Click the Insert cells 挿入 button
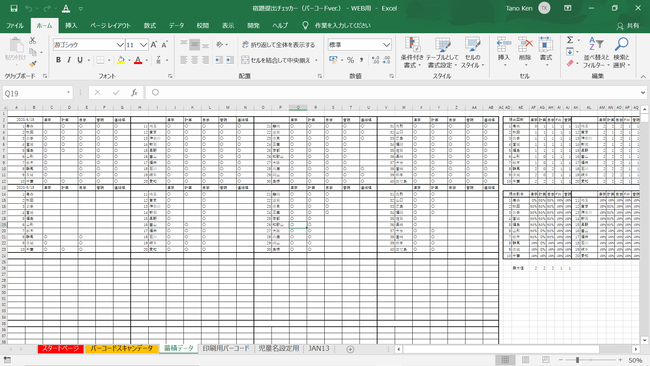Image resolution: width=650 pixels, height=366 pixels. [504, 53]
